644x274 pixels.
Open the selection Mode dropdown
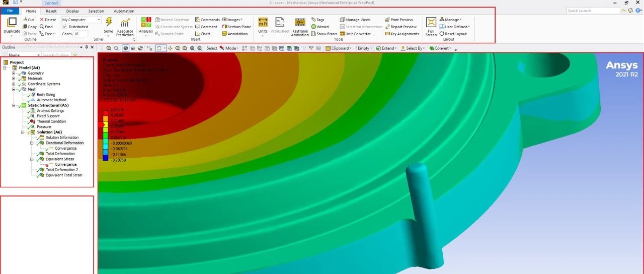229,48
